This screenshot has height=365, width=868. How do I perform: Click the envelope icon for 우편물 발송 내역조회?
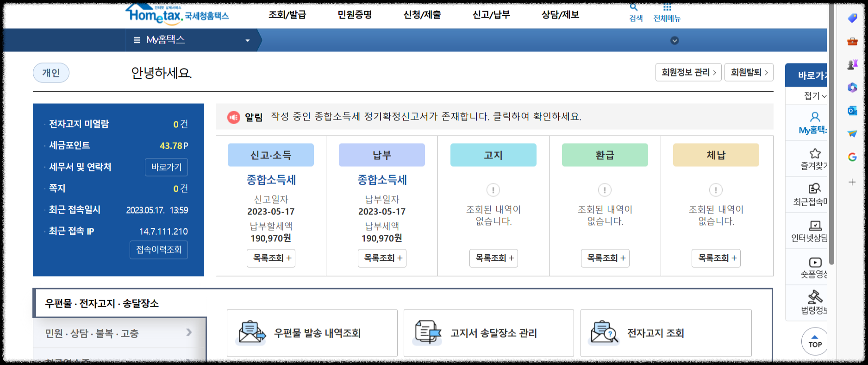[252, 333]
